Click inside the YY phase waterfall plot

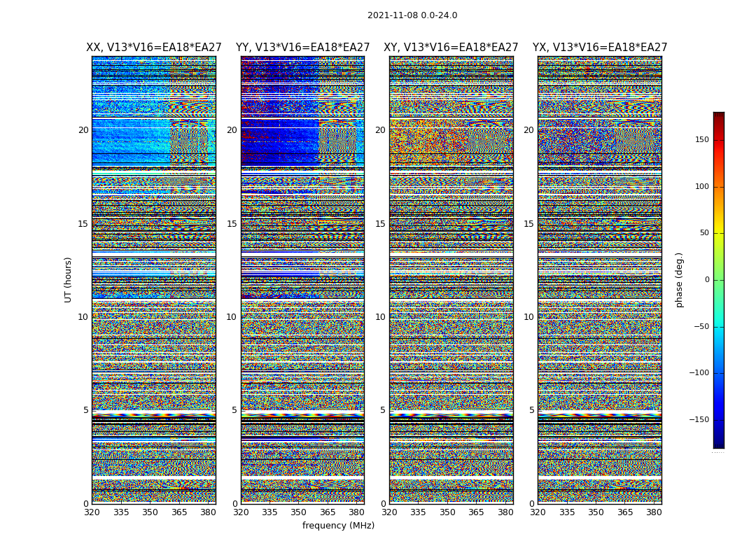(303, 280)
